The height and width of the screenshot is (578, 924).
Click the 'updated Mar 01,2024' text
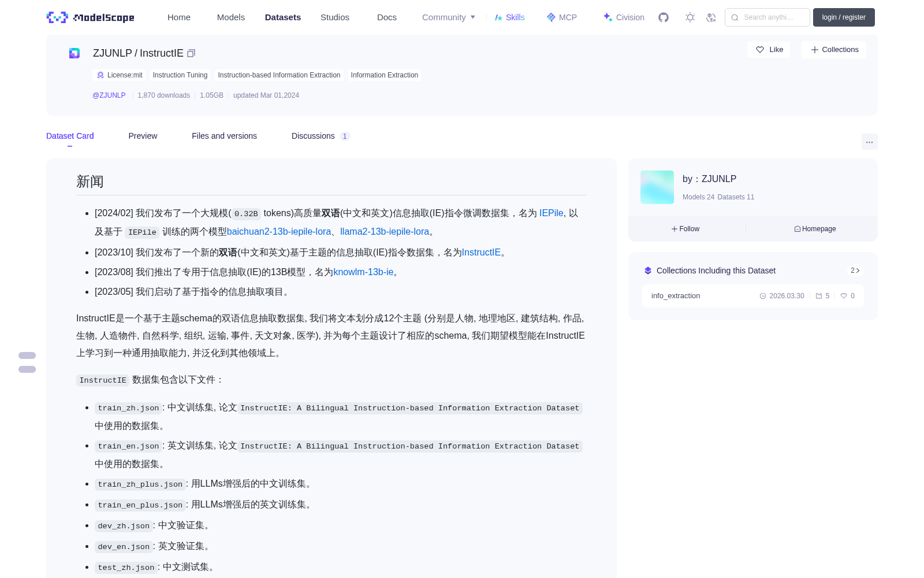(266, 95)
